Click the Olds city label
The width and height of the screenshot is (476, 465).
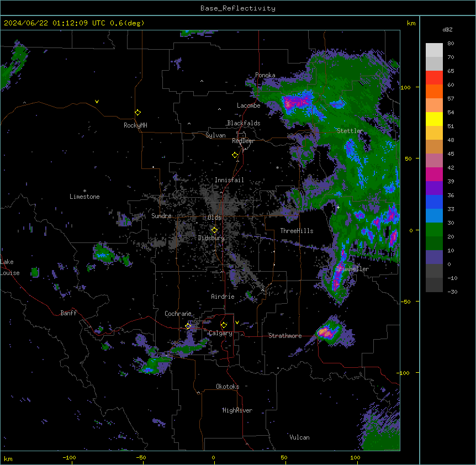click(x=214, y=218)
